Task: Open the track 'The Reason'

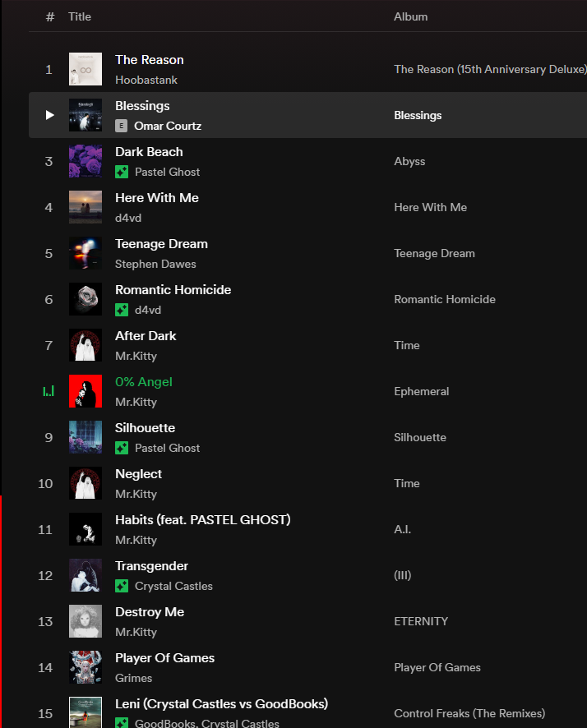Action: click(x=149, y=59)
